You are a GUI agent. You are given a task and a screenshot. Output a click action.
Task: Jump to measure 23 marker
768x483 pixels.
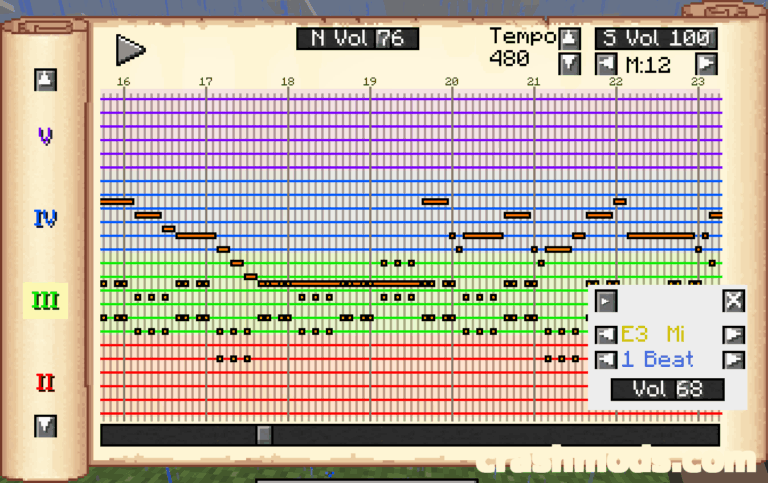click(x=697, y=81)
